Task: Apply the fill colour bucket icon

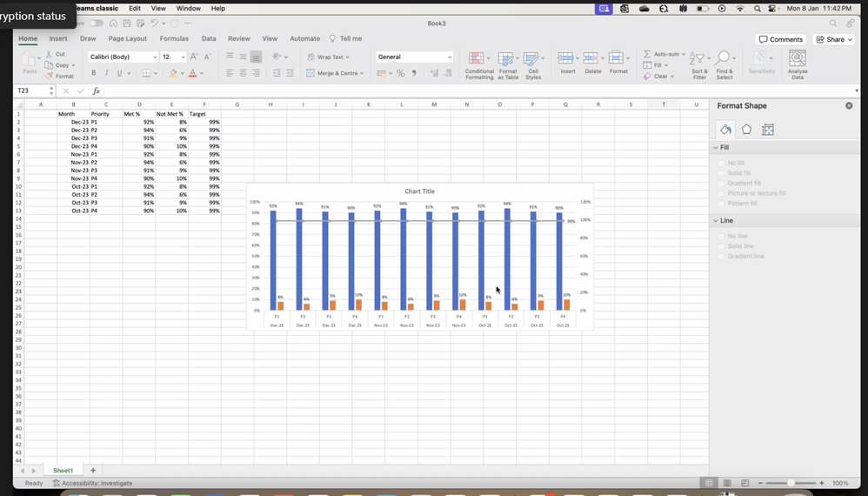Action: tap(173, 73)
